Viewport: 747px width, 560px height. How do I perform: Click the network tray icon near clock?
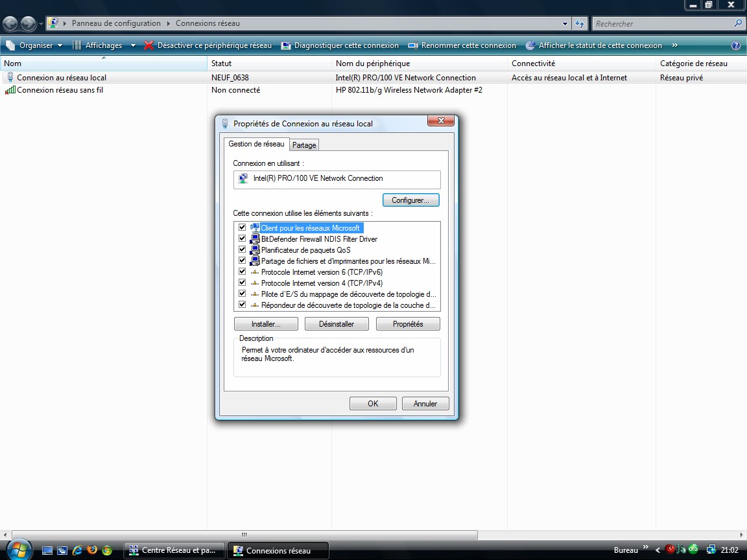(x=711, y=550)
